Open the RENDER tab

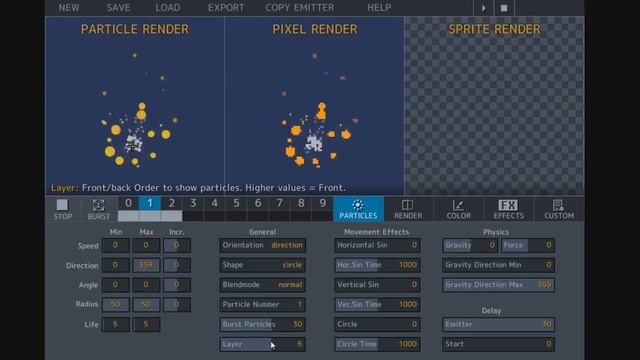408,209
